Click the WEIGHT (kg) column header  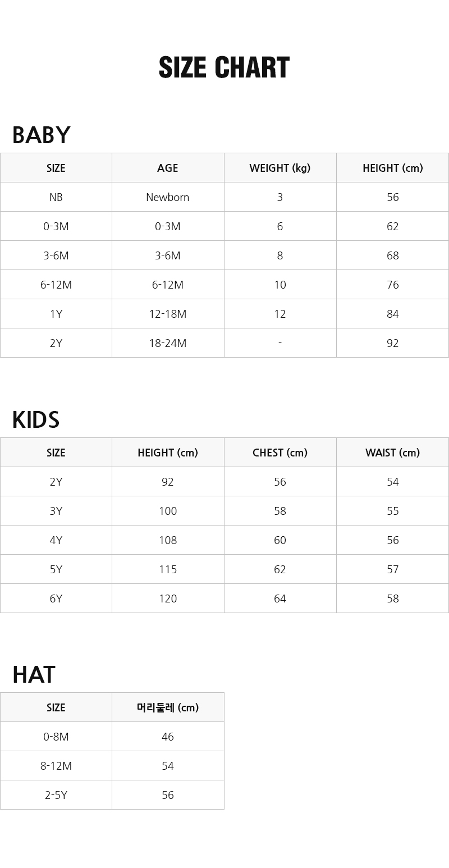pyautogui.click(x=280, y=168)
